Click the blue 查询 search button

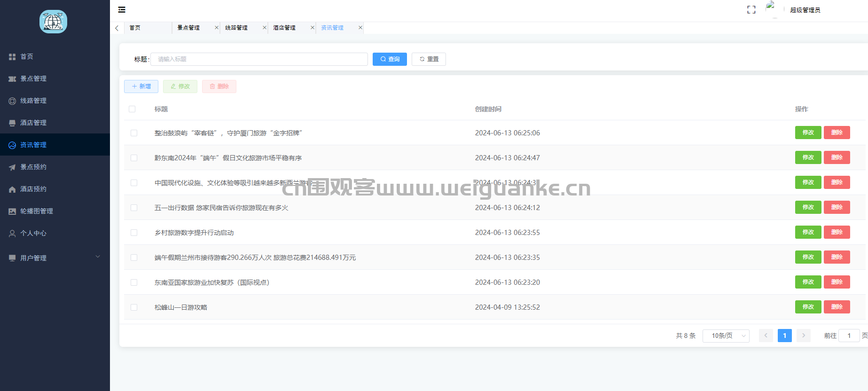point(390,59)
